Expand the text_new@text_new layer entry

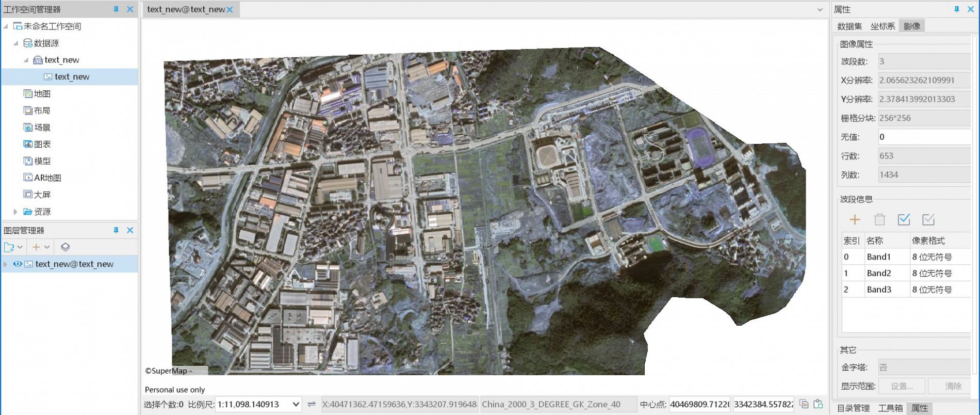coord(6,264)
